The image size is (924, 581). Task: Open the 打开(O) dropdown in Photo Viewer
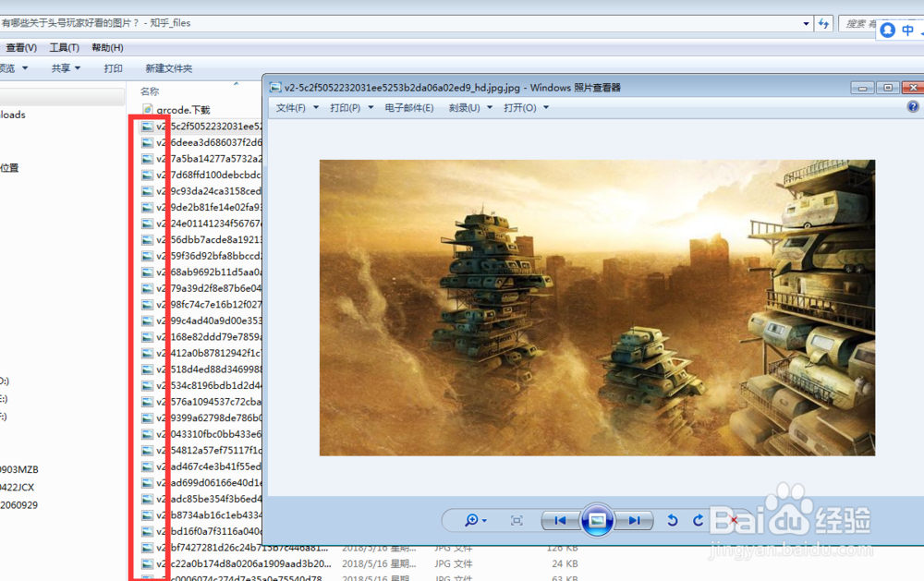527,108
